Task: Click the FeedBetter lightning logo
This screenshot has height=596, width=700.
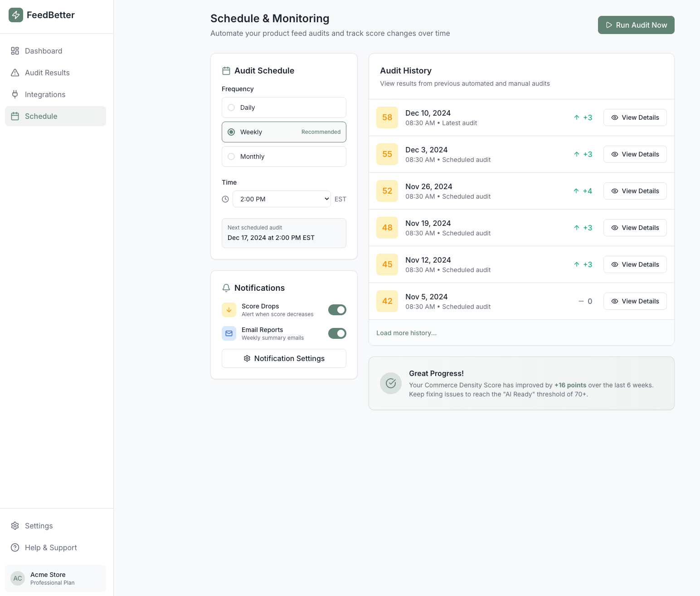Action: click(16, 15)
